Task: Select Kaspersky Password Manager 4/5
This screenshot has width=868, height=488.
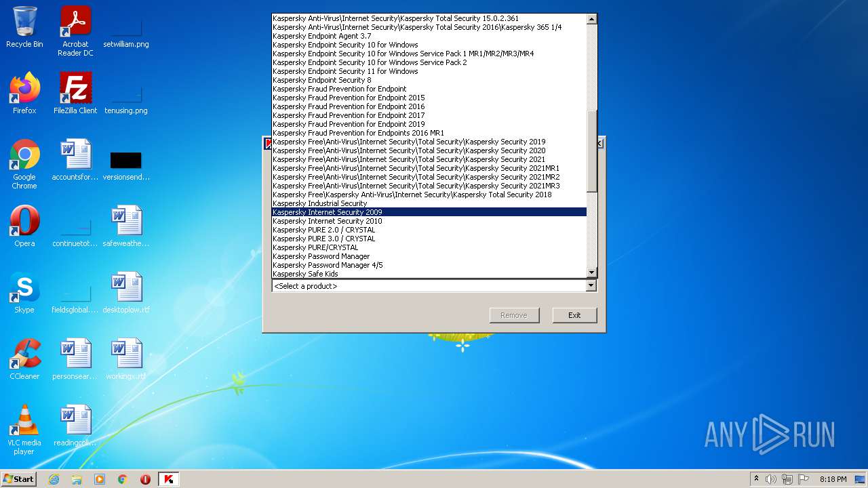Action: pyautogui.click(x=429, y=265)
